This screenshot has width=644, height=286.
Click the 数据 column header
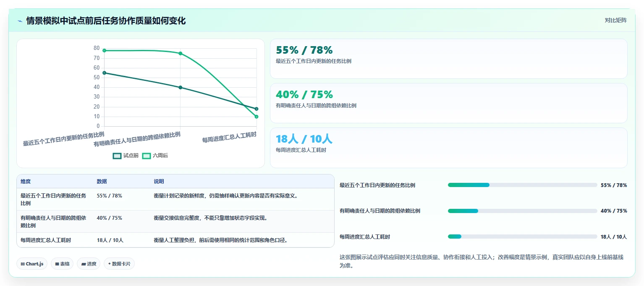click(102, 182)
